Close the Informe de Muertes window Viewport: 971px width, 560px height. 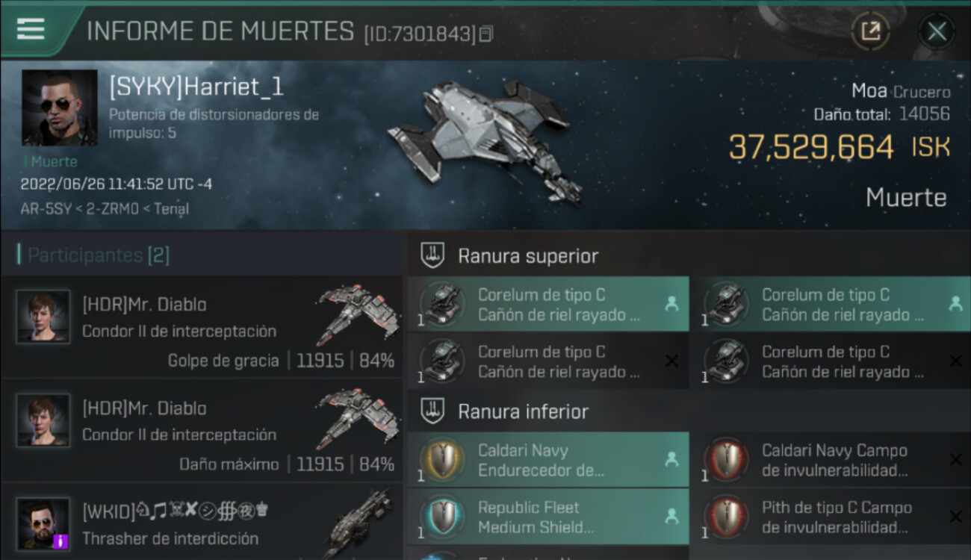pos(937,31)
